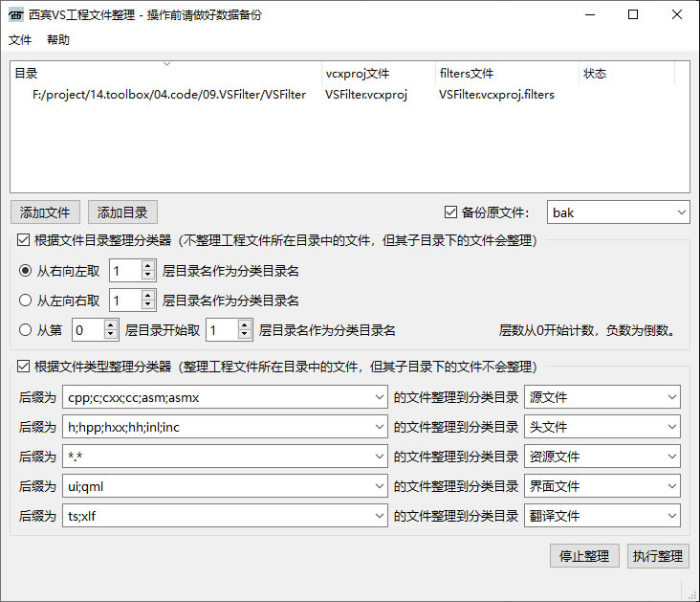
Task: Open the 源文件 category dropdown
Action: click(671, 396)
